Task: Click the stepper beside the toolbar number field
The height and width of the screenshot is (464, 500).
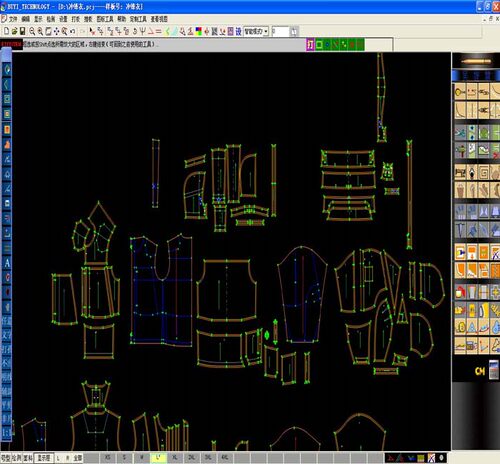Action: (x=294, y=32)
